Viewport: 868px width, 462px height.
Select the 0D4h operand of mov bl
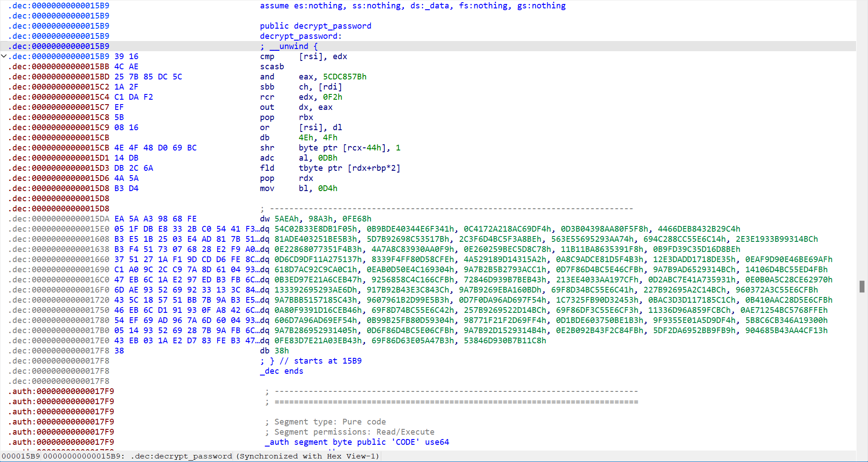pyautogui.click(x=327, y=188)
